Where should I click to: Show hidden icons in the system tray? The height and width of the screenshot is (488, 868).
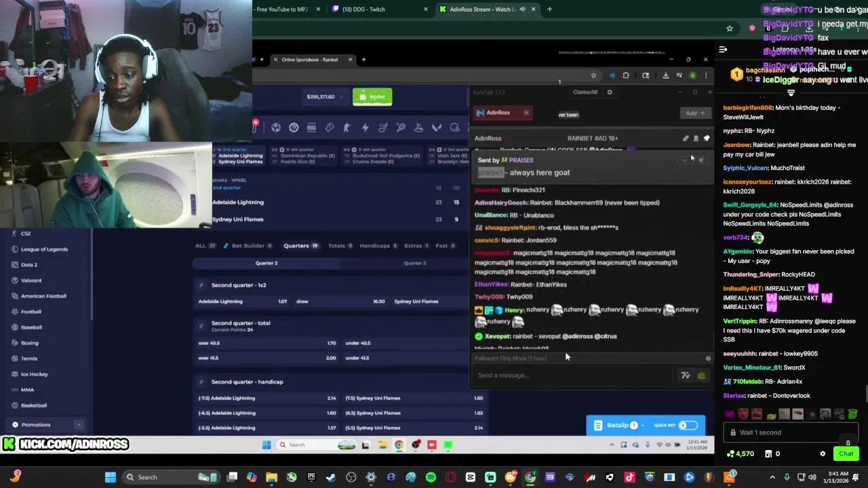[x=772, y=477]
